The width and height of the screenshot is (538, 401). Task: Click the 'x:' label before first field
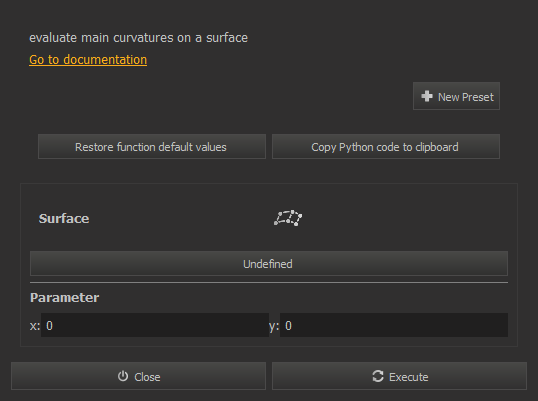[35, 326]
